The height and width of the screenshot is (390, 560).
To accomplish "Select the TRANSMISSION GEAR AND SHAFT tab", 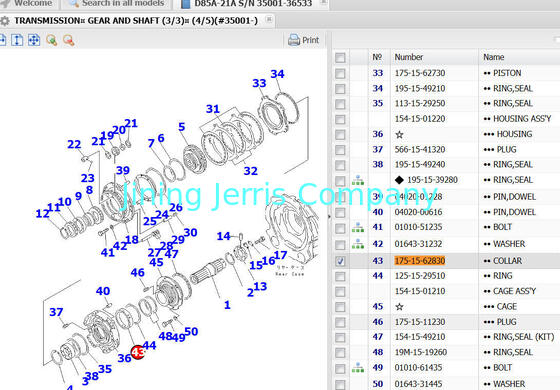I will point(136,21).
